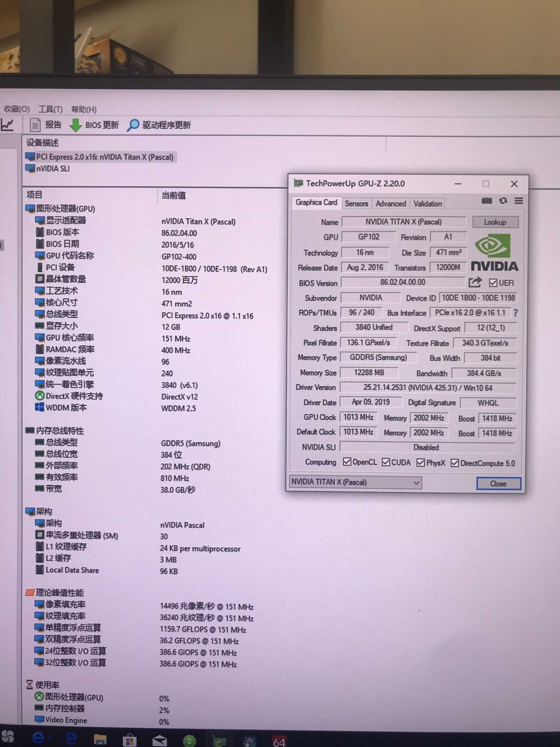
Task: Open the 工具(T) menu
Action: [x=50, y=109]
